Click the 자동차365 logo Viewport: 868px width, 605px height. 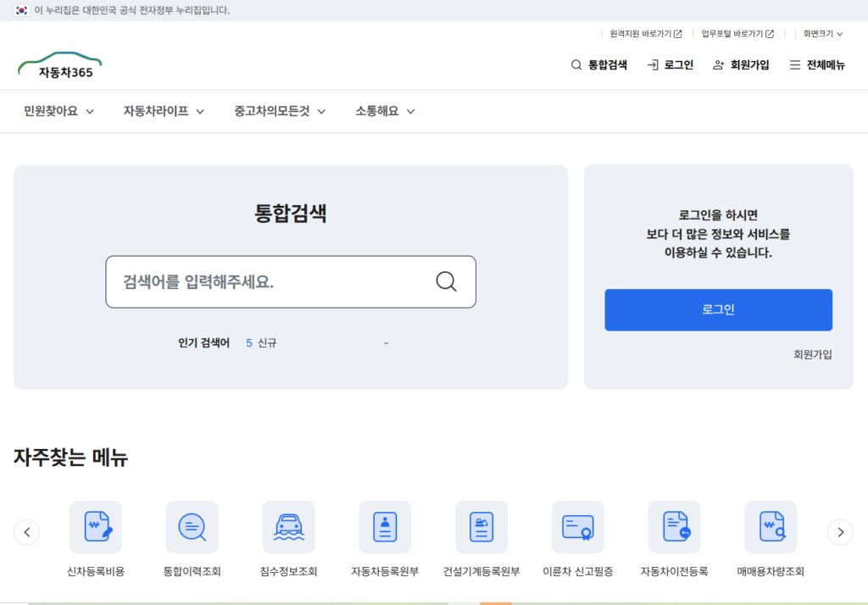59,64
